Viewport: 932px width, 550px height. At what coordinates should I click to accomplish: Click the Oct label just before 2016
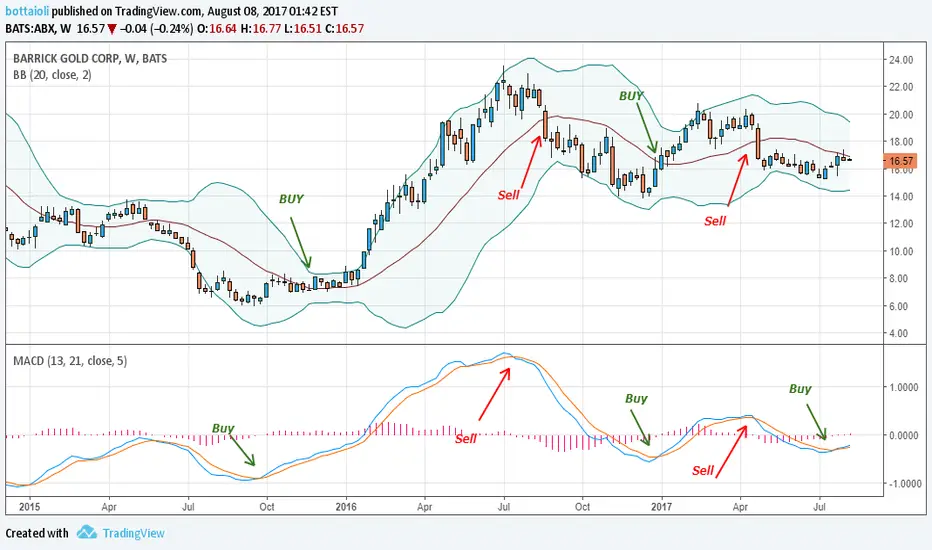click(x=267, y=507)
